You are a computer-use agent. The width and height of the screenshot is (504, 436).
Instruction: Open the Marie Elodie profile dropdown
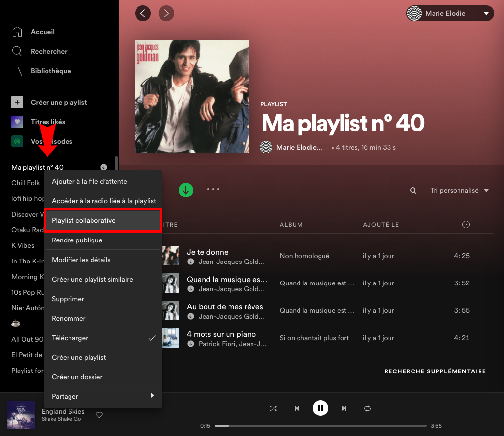pos(449,13)
